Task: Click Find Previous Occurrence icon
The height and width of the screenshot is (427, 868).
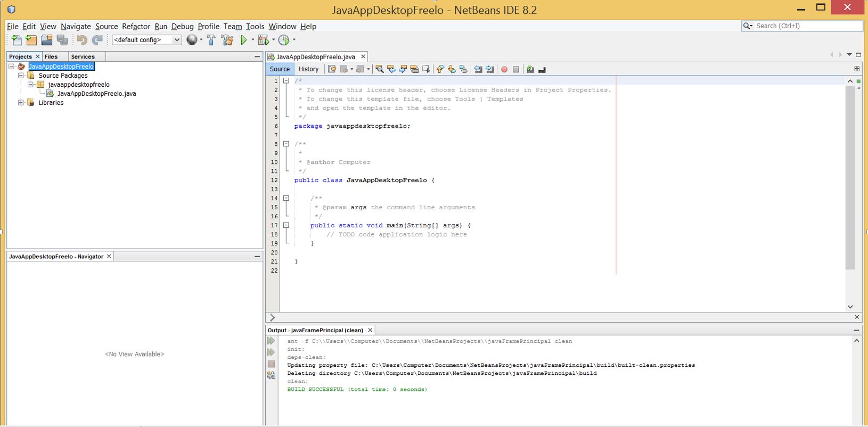Action: tap(391, 69)
